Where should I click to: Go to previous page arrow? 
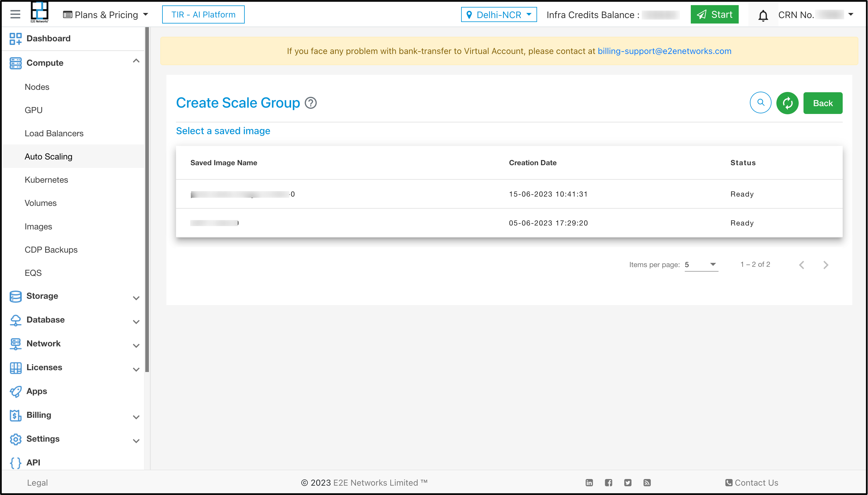click(x=801, y=264)
